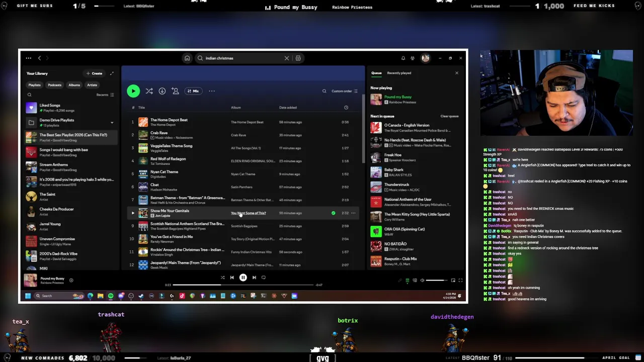Play Show Me Your Genitals row
Image resolution: width=644 pixels, height=362 pixels.
coord(133,213)
